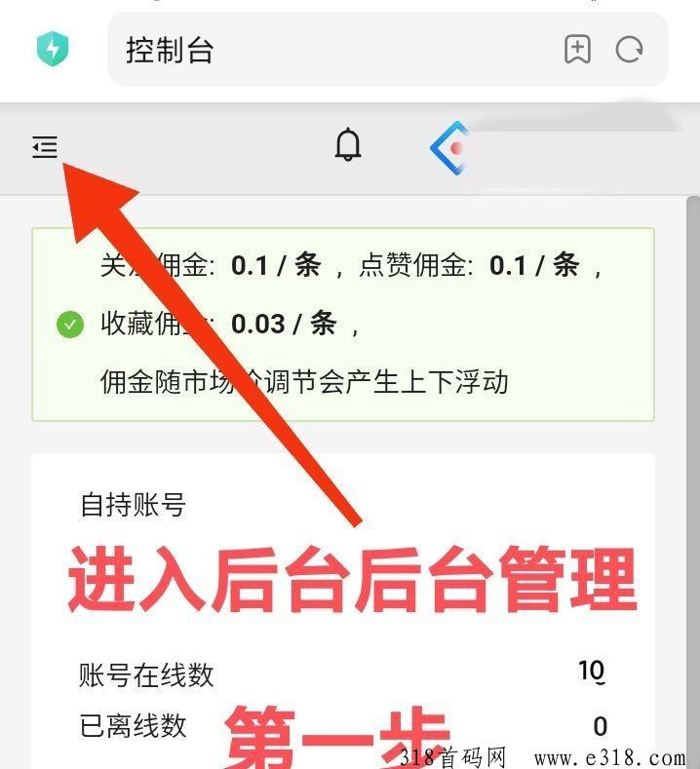
Task: Tap the green shield lightning icon
Action: pos(53,49)
